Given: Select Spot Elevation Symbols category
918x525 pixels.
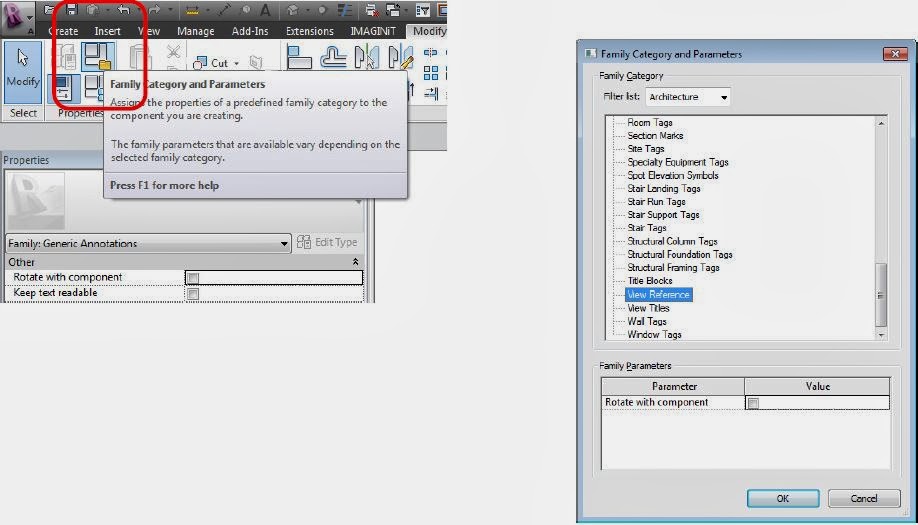Looking at the screenshot, I should click(x=673, y=176).
